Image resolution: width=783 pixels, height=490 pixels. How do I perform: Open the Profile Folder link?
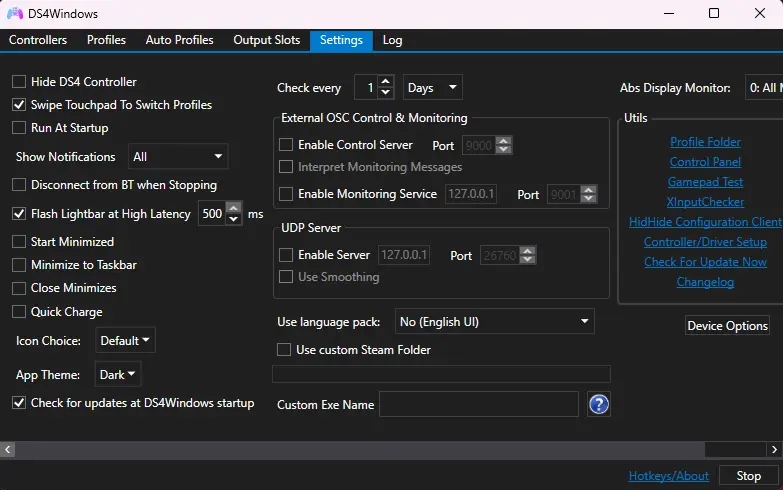pos(705,142)
